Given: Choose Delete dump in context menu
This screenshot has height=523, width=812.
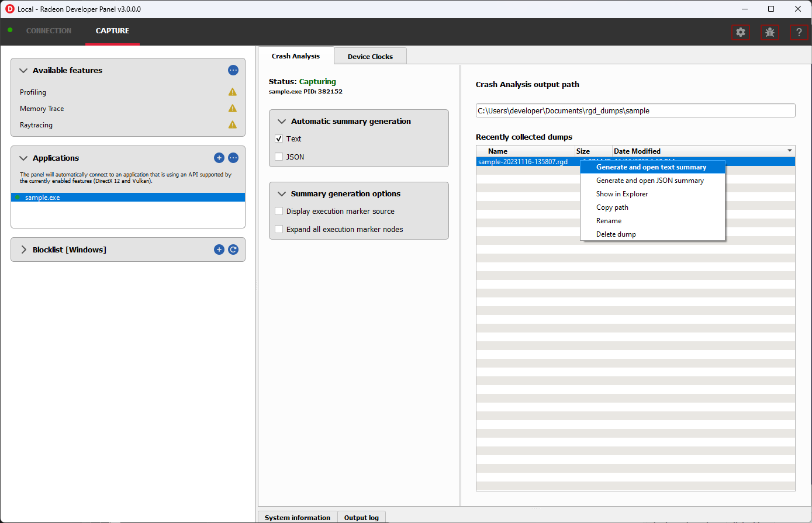Looking at the screenshot, I should [x=652, y=234].
